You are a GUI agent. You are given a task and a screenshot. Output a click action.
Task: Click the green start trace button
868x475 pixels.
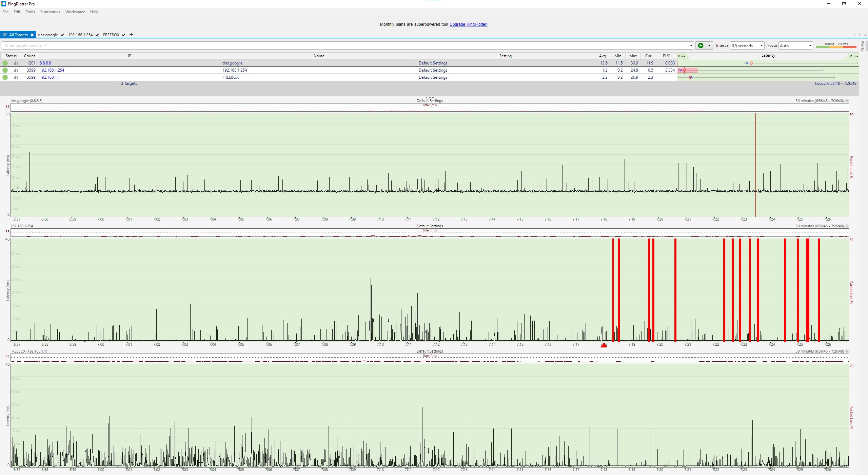click(x=701, y=45)
